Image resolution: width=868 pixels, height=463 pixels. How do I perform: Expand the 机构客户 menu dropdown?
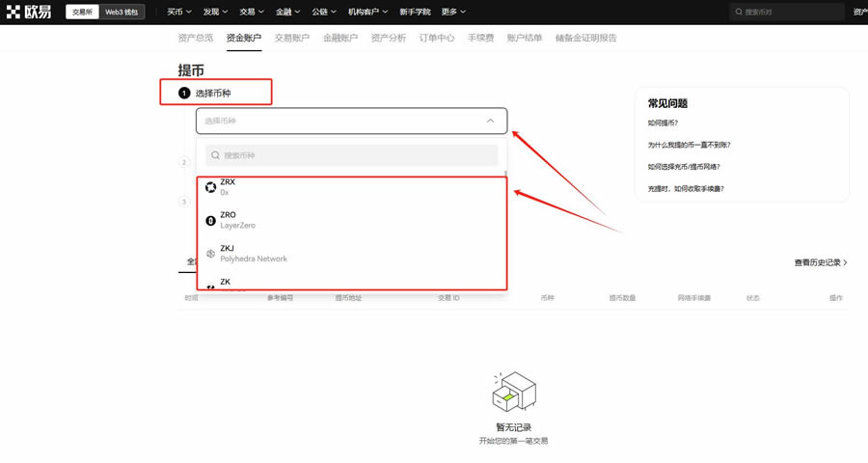click(367, 13)
